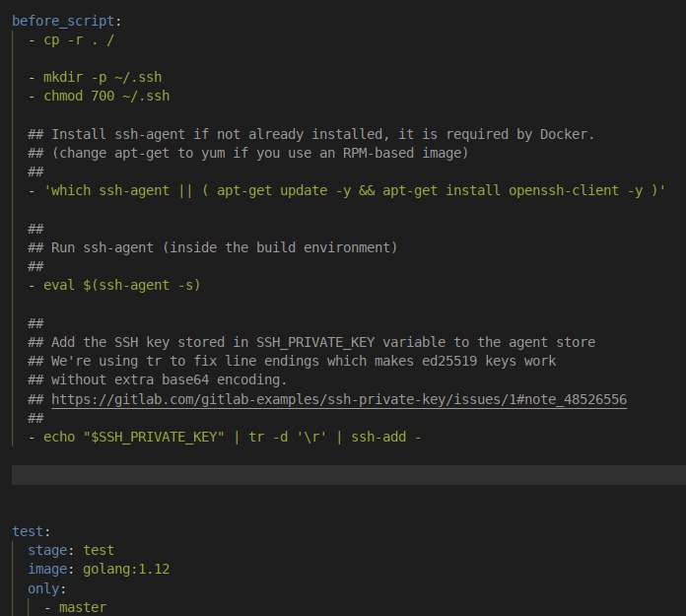Click the 'We're using tr to fix' comment
The height and width of the screenshot is (616, 686).
tap(292, 361)
